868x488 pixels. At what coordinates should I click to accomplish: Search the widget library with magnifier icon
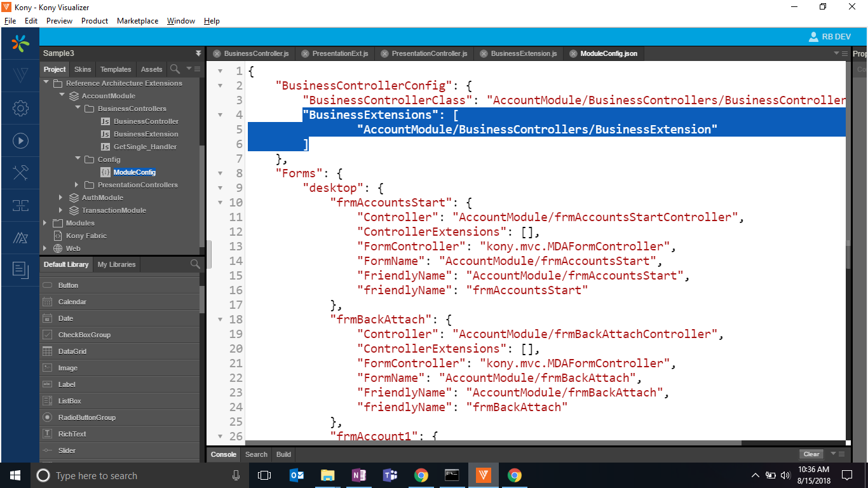click(195, 264)
